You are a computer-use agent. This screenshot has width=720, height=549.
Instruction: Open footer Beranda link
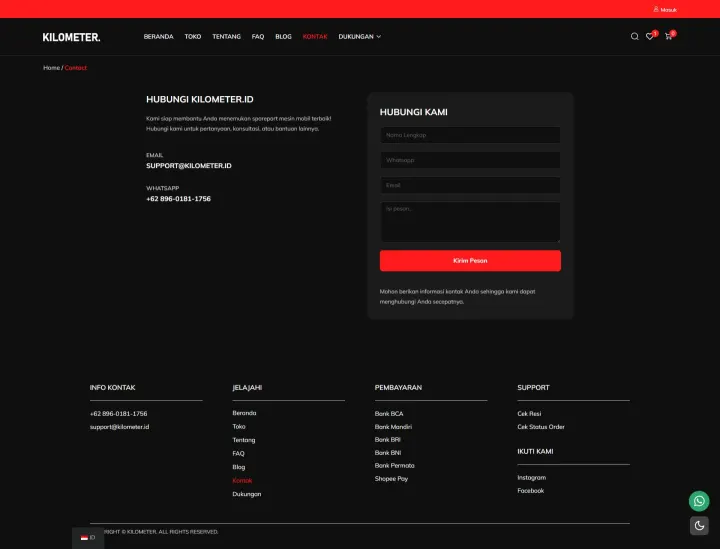click(x=244, y=413)
